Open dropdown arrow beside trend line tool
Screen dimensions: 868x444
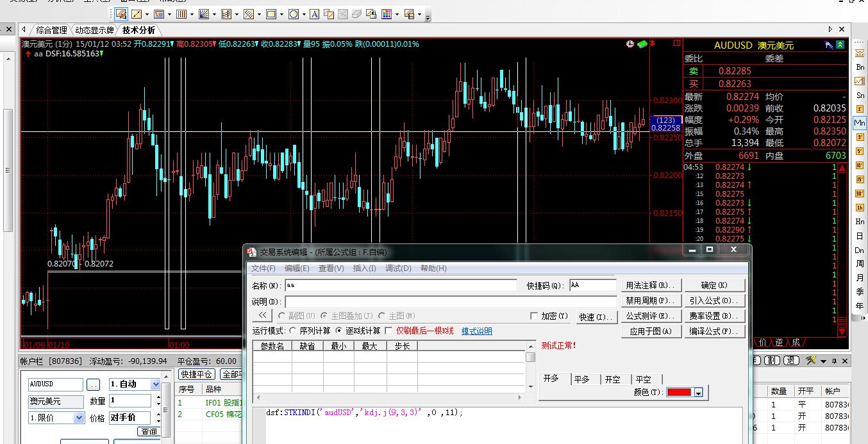(x=147, y=14)
